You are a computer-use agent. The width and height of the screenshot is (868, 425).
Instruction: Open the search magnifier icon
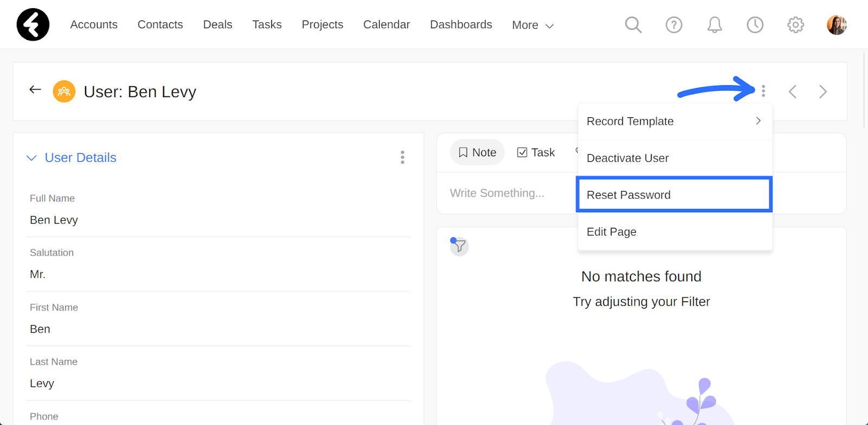click(x=633, y=24)
